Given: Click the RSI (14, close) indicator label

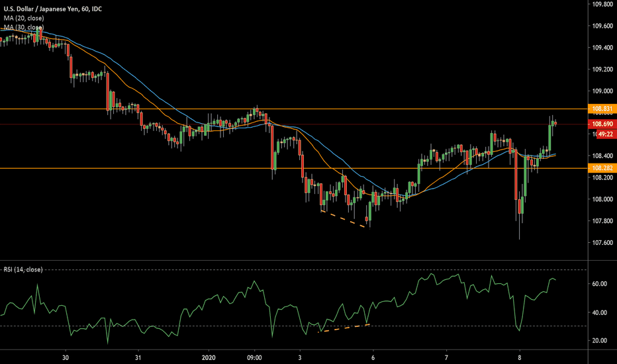Looking at the screenshot, I should pyautogui.click(x=23, y=269).
